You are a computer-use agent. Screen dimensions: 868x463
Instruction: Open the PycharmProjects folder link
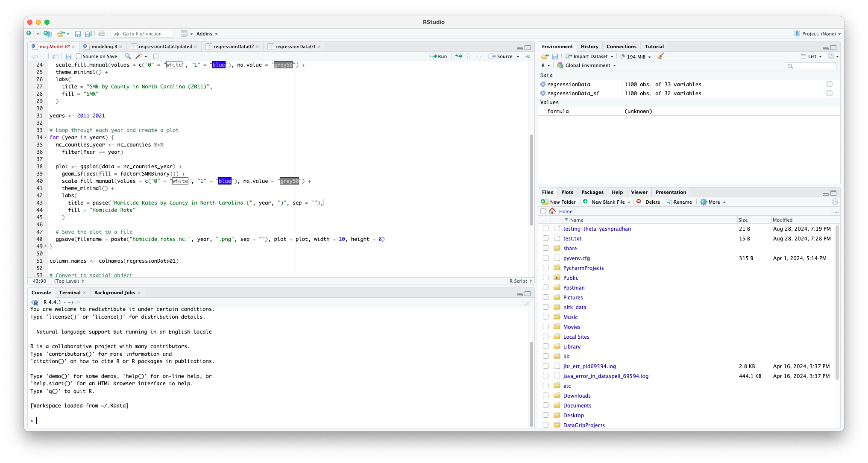pyautogui.click(x=583, y=268)
